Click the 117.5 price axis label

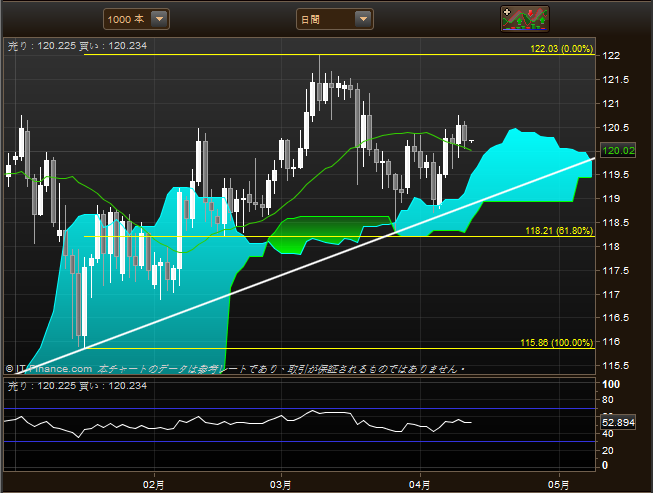pos(616,271)
